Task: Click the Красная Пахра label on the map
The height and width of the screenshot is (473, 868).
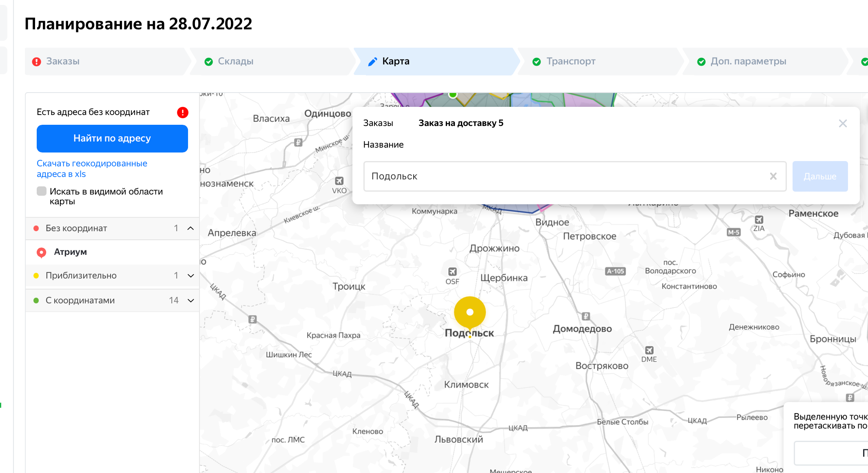Action: [333, 335]
